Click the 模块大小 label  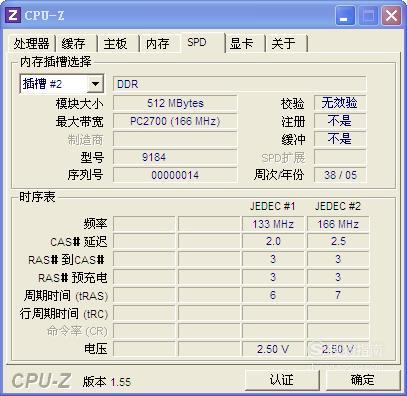(79, 104)
